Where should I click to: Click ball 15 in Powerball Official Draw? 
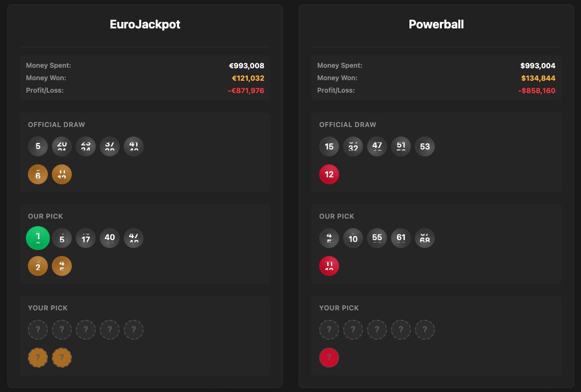point(329,146)
